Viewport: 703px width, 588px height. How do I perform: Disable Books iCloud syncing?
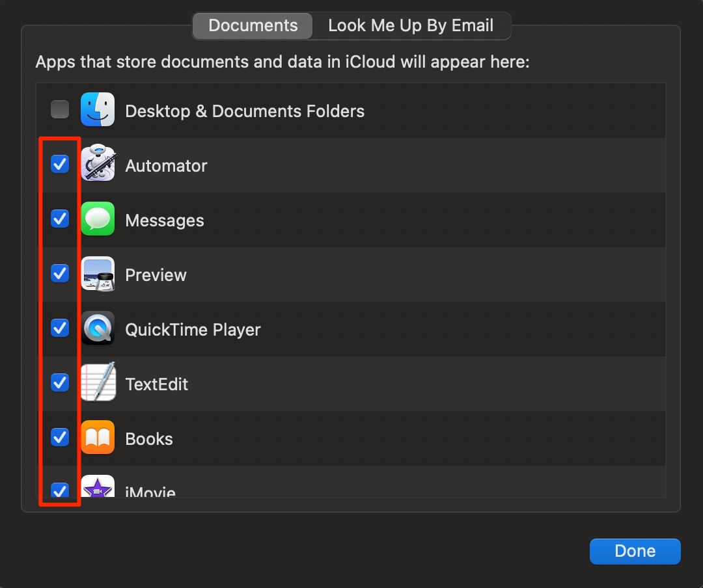59,438
